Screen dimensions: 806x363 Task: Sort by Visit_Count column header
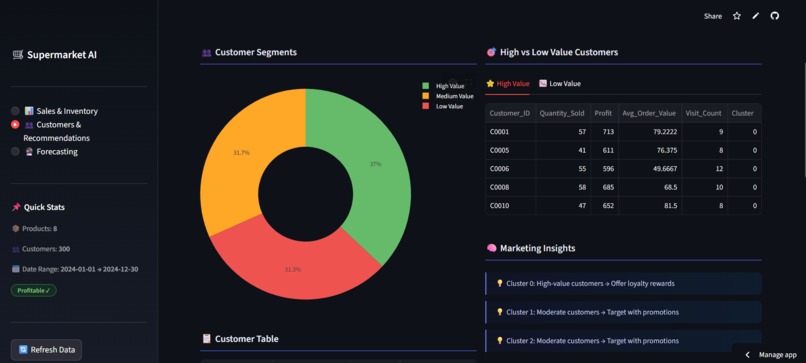(x=704, y=113)
